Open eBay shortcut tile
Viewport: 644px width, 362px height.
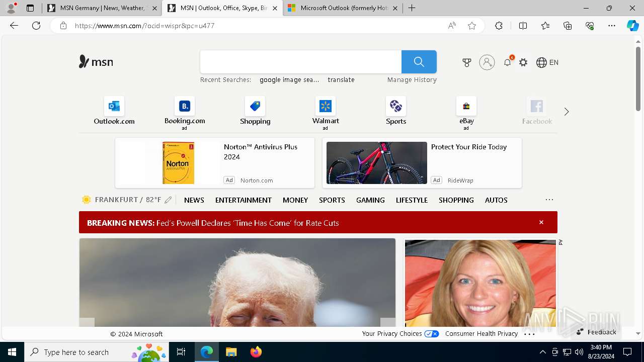point(466,113)
